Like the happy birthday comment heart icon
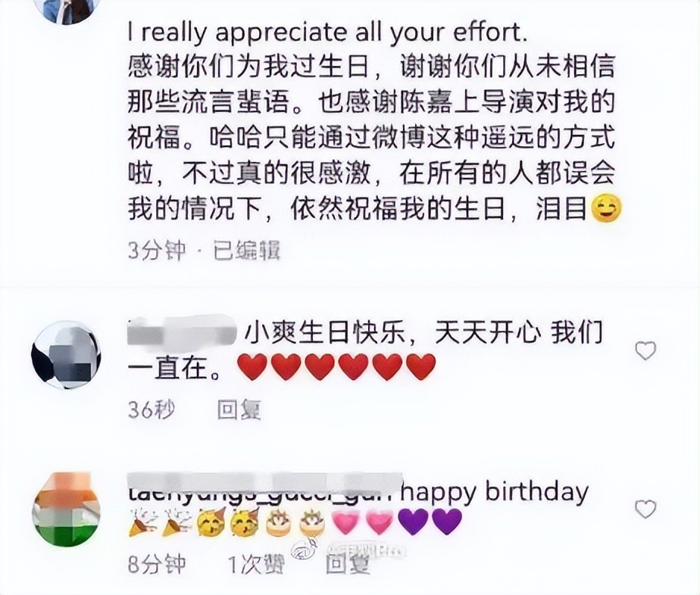Image resolution: width=700 pixels, height=595 pixels. click(x=645, y=509)
